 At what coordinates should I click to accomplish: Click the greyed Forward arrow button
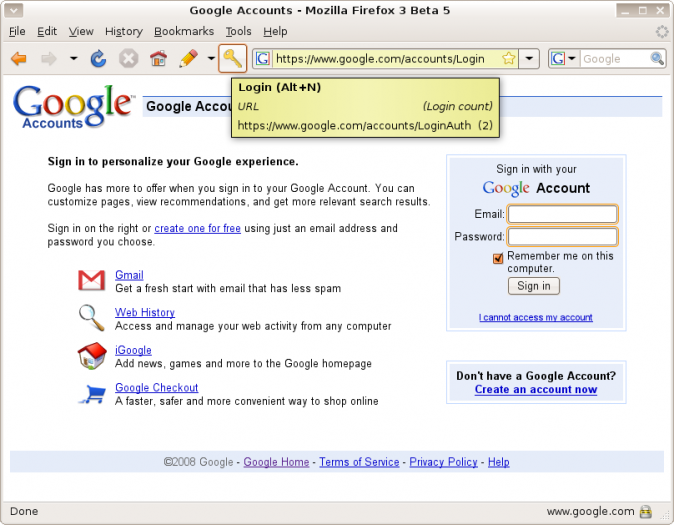(49, 58)
